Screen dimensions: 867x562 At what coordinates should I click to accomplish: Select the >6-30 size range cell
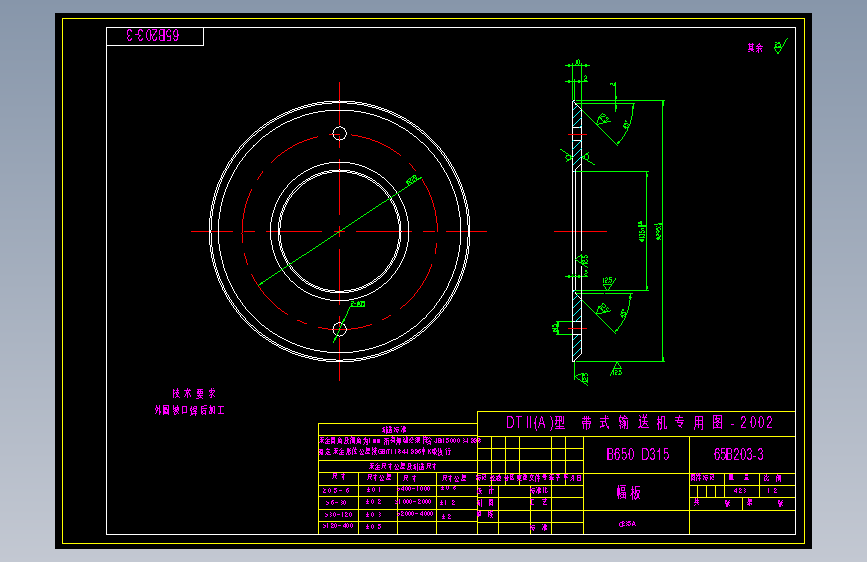(x=336, y=503)
